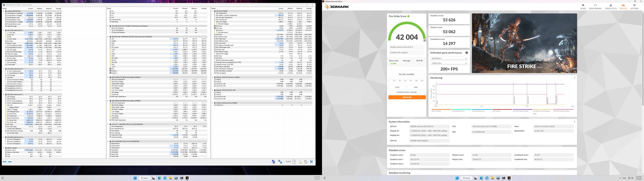644x181 pixels.
Task: Click the Current column header in first HWiNFO pane
Action: coord(30,9)
